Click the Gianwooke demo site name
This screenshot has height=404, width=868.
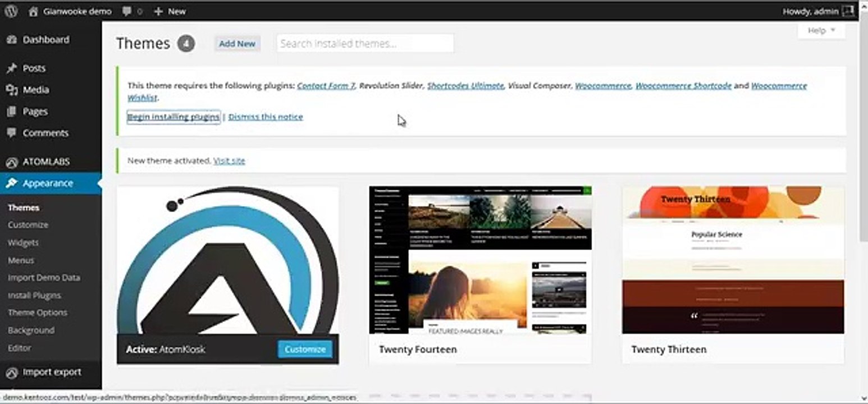77,11
